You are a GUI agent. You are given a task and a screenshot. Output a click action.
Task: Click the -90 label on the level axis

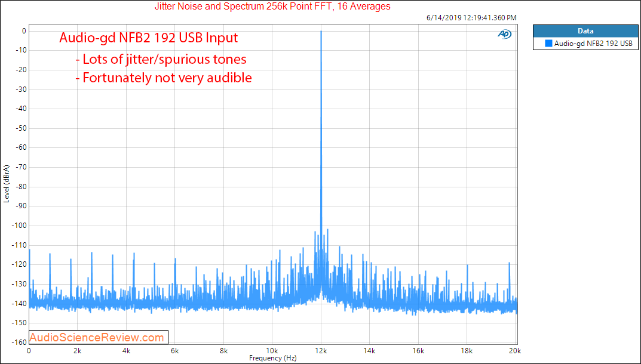(20, 206)
